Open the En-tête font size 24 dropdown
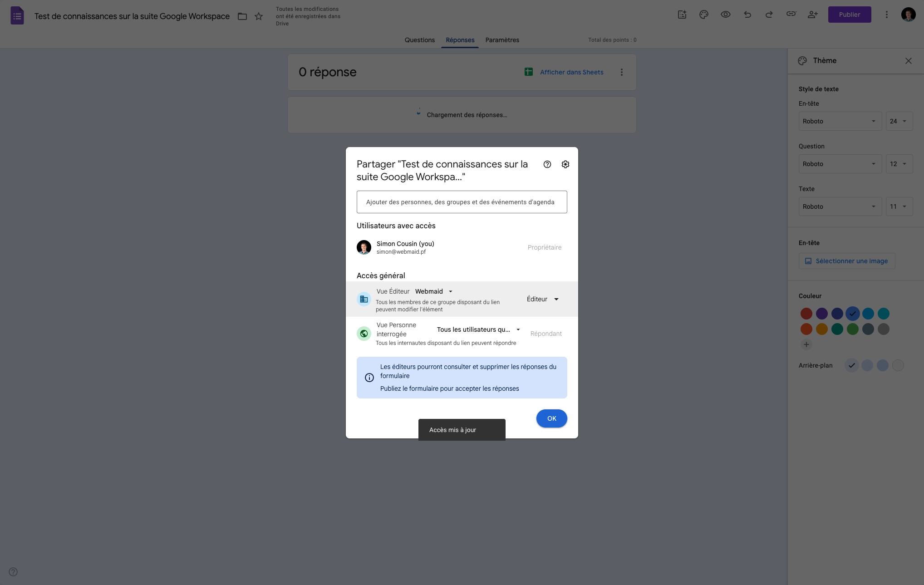 point(899,121)
